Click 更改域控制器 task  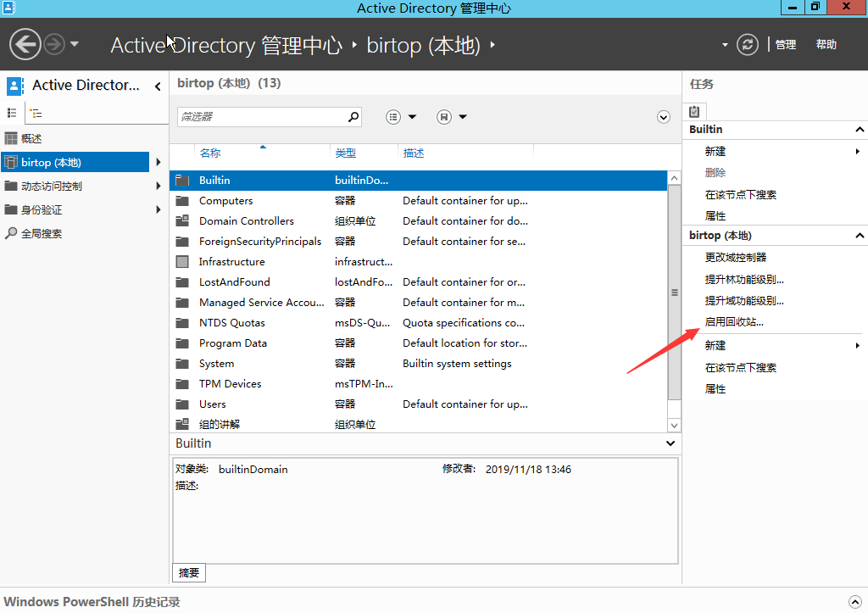736,258
